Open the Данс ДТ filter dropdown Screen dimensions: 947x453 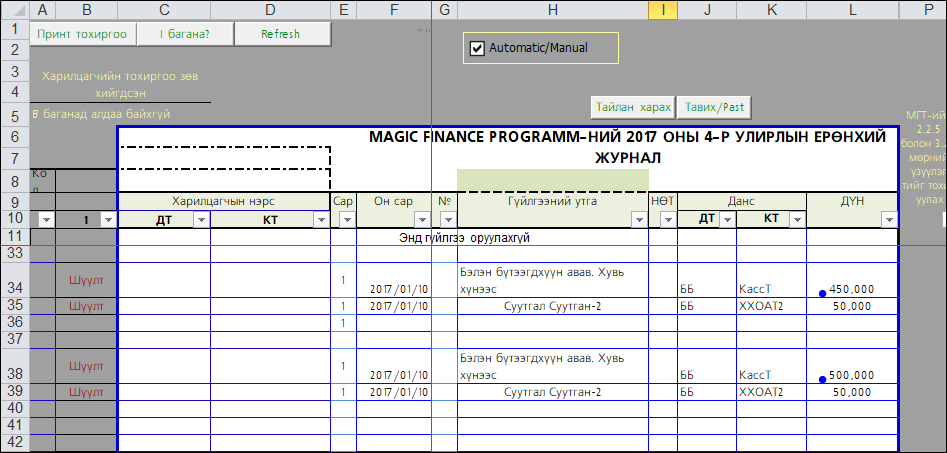pos(726,220)
